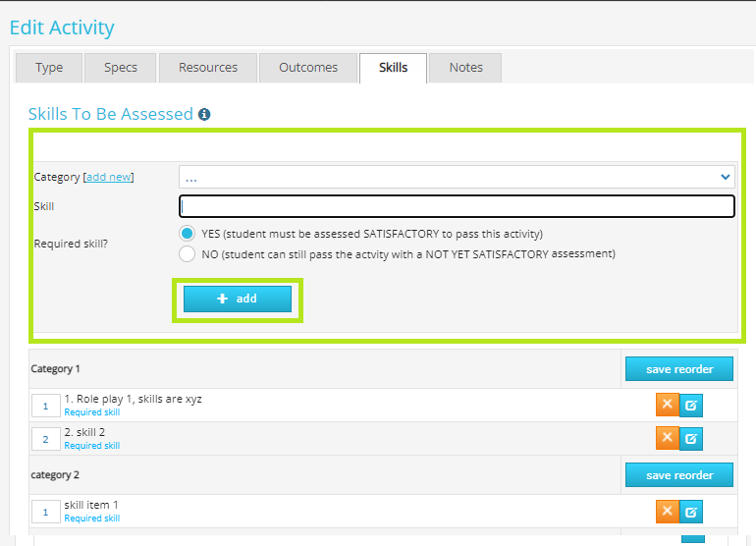The width and height of the screenshot is (756, 546).
Task: Select YES for required skill
Action: point(187,234)
